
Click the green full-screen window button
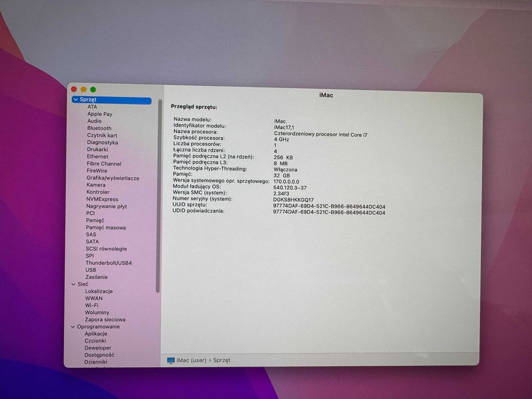[93, 89]
